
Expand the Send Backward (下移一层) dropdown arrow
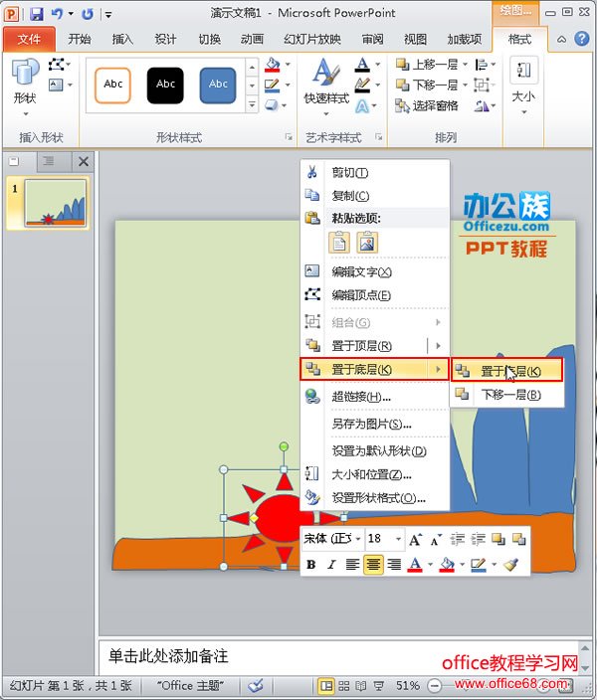[465, 85]
